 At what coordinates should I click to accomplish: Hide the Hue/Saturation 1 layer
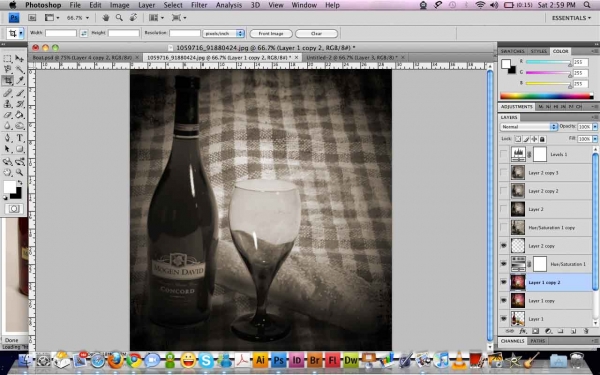pos(504,264)
